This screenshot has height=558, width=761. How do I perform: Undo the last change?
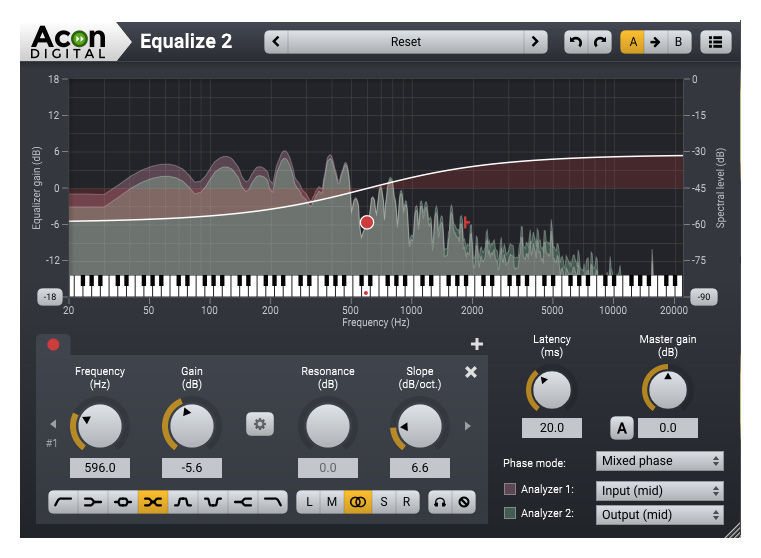576,42
